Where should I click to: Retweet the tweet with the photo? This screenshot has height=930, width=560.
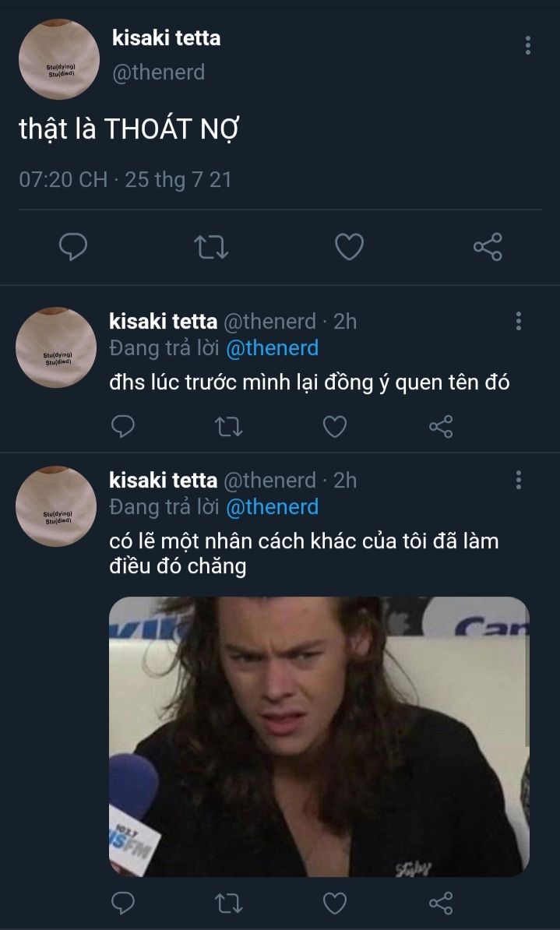coord(229,903)
